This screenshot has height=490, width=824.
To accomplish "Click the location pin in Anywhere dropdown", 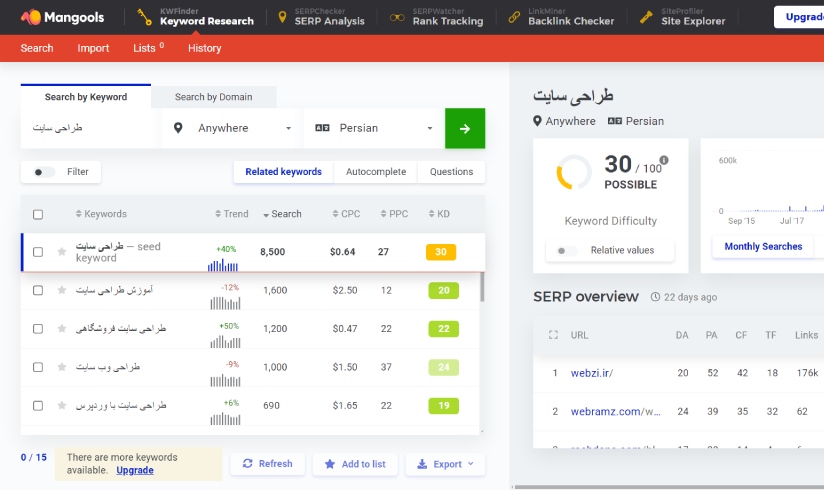I will point(178,128).
